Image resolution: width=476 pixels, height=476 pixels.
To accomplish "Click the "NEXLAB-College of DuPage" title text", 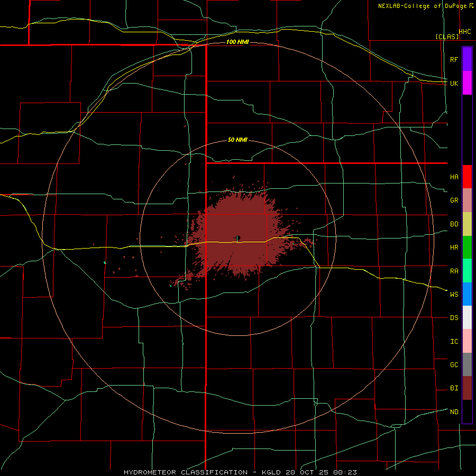I will pyautogui.click(x=422, y=6).
